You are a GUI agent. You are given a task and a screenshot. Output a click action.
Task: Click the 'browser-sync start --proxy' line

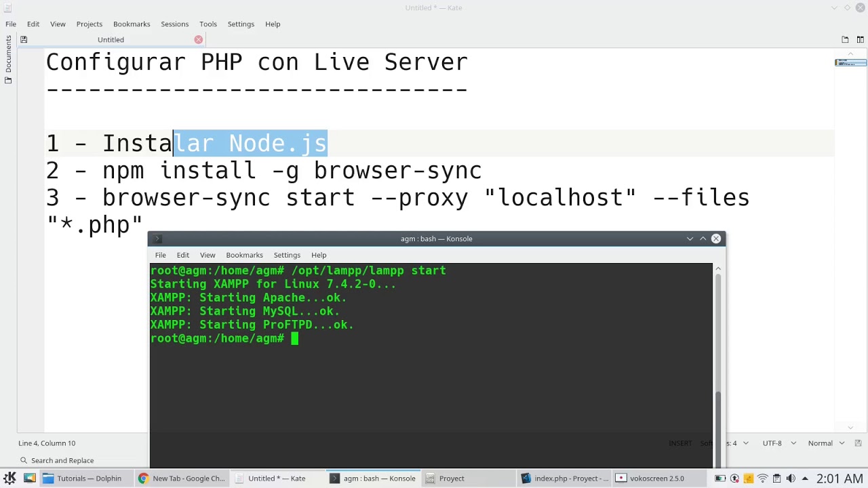[x=397, y=198]
